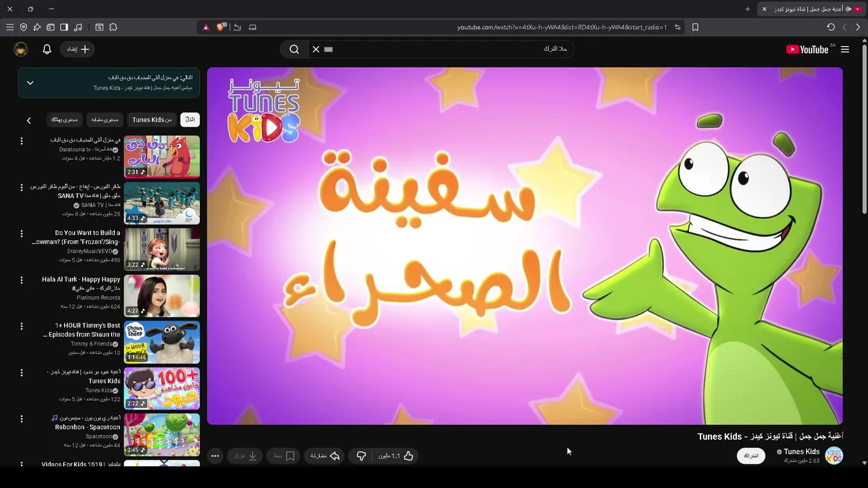
Task: Click the Leo AI sparkle icon
Action: tap(37, 27)
